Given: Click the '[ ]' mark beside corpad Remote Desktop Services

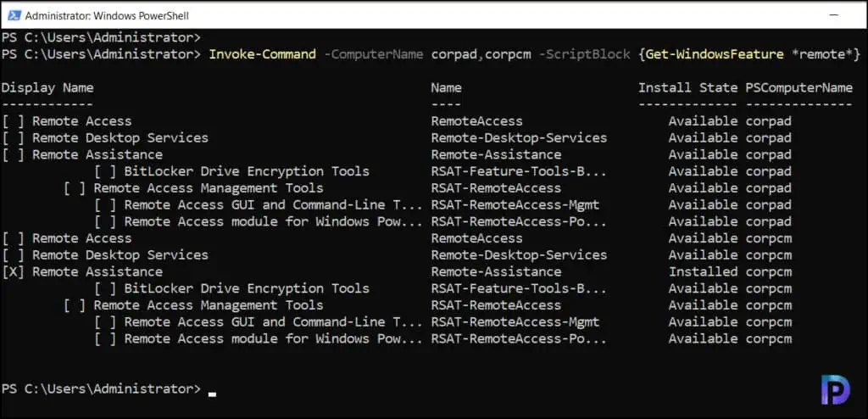Looking at the screenshot, I should pos(13,137).
